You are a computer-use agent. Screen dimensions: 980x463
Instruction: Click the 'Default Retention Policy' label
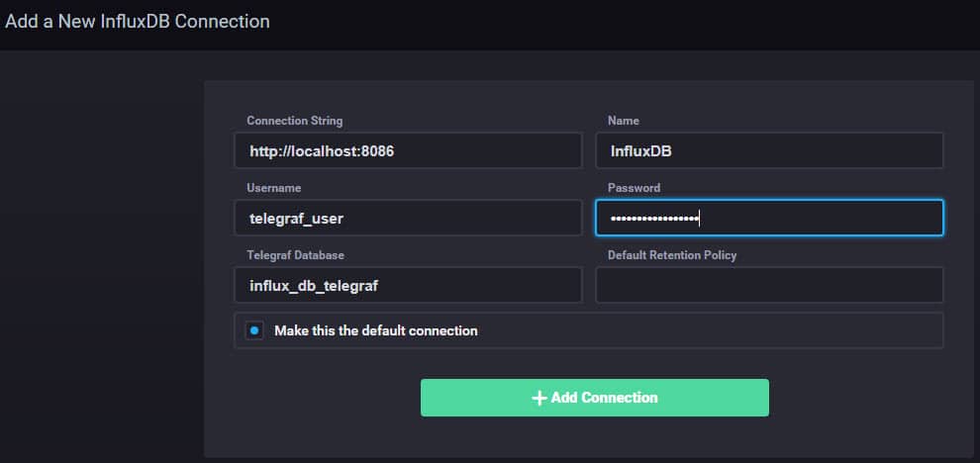(x=672, y=255)
